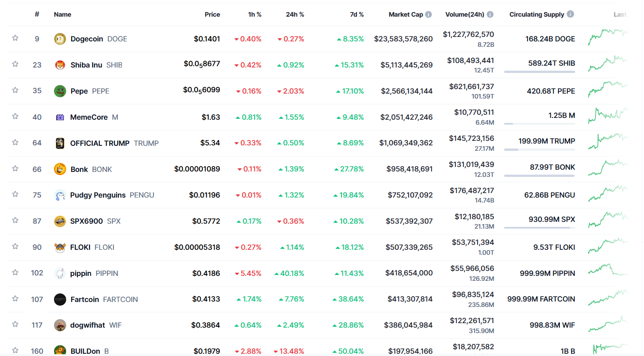This screenshot has height=356, width=644.
Task: Click the SHIB circulating supply progress bar
Action: click(539, 72)
